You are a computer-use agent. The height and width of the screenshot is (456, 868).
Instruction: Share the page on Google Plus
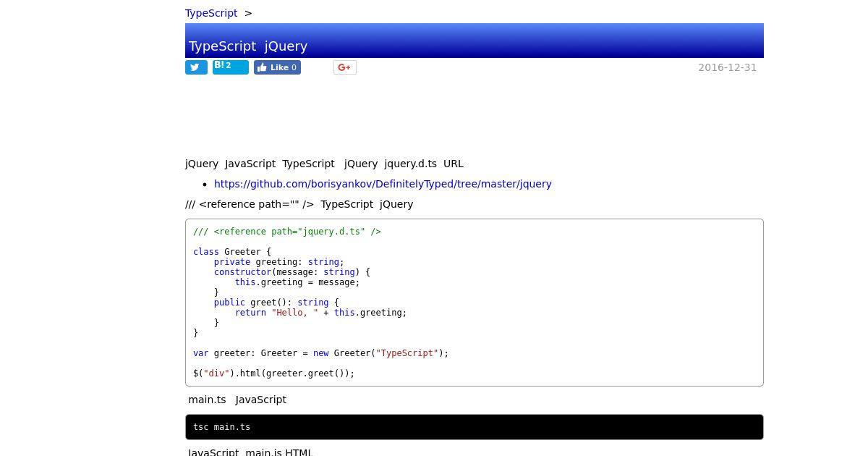tap(345, 67)
